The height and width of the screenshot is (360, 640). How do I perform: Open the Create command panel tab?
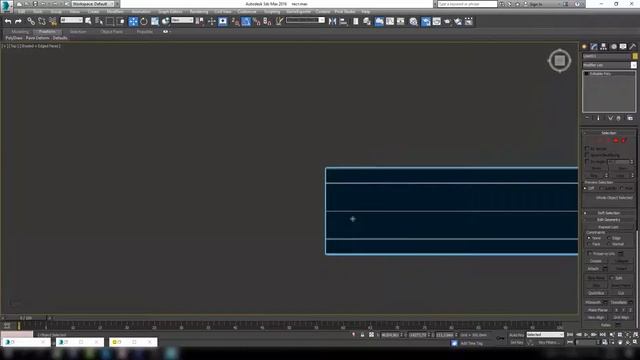(584, 47)
